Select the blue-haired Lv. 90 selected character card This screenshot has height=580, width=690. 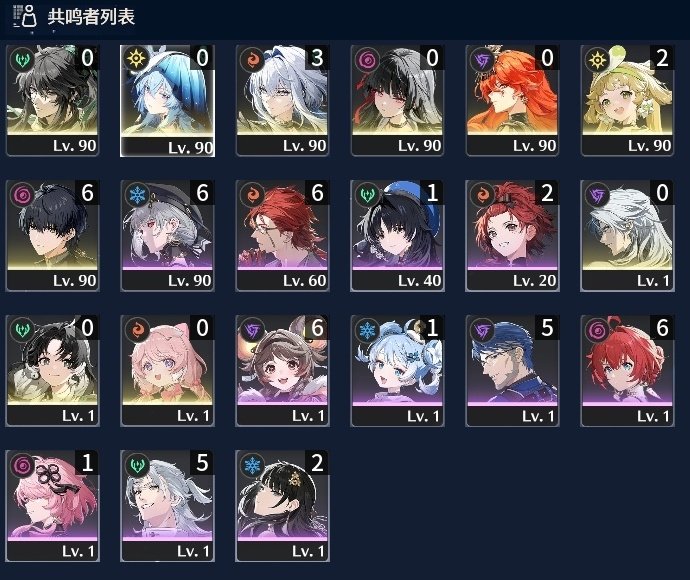(x=167, y=100)
